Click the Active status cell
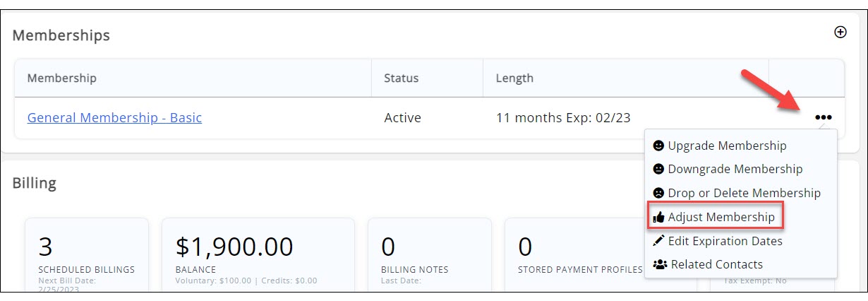This screenshot has width=868, height=301. (x=402, y=118)
